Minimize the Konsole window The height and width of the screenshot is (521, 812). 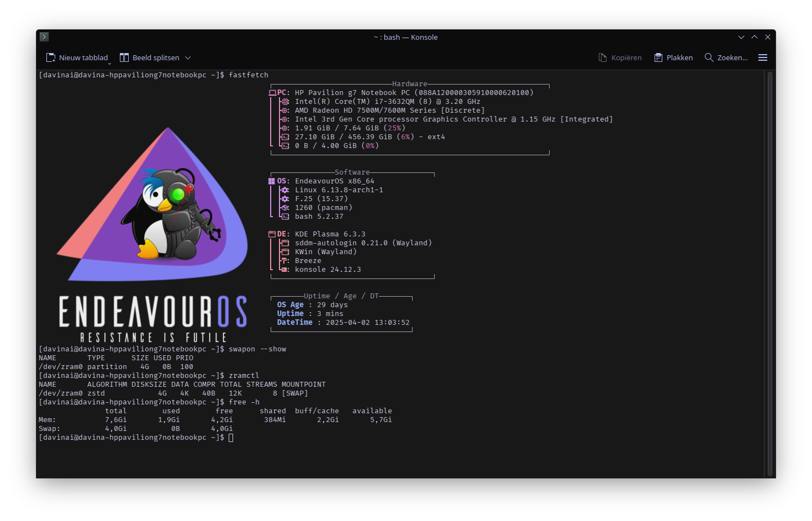[741, 37]
